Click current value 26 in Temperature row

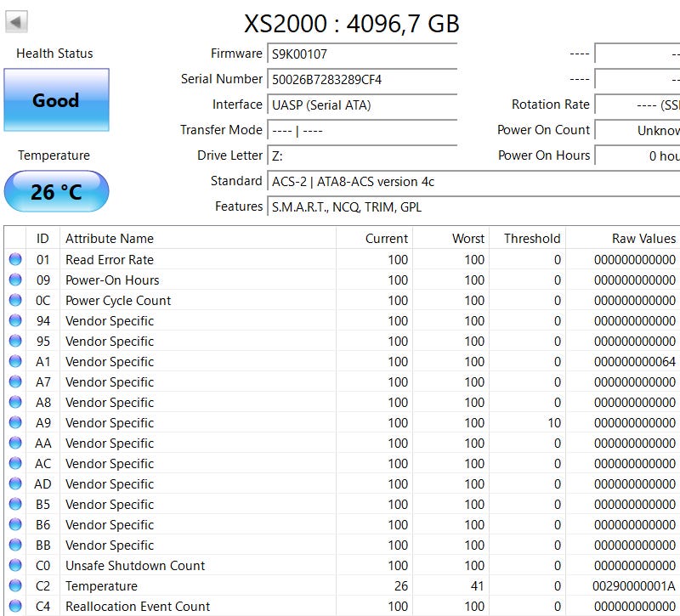(x=400, y=585)
